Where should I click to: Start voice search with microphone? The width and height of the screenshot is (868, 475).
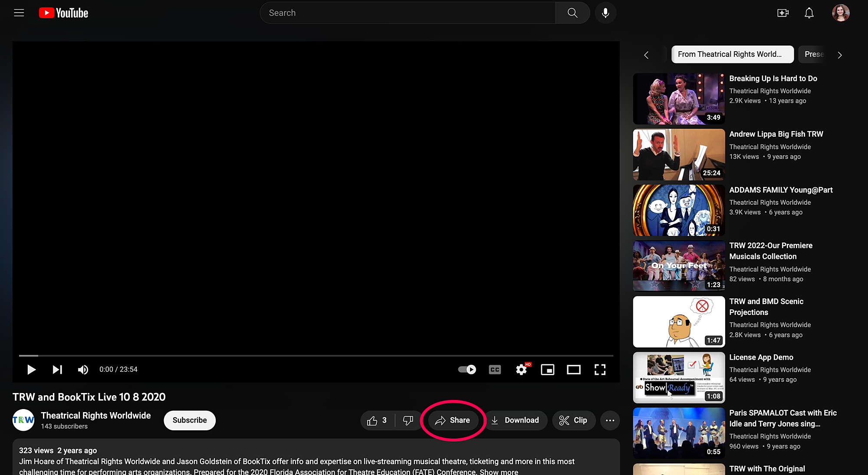click(605, 13)
